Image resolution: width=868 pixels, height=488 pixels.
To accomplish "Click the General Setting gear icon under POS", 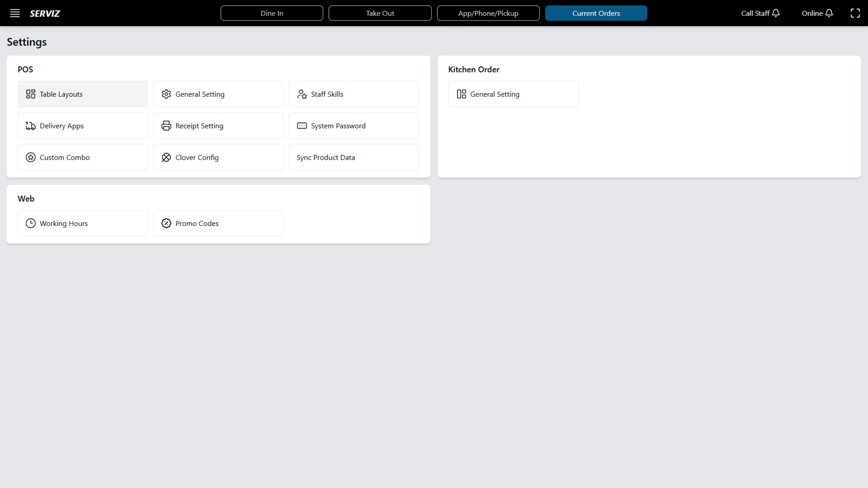I will [166, 94].
